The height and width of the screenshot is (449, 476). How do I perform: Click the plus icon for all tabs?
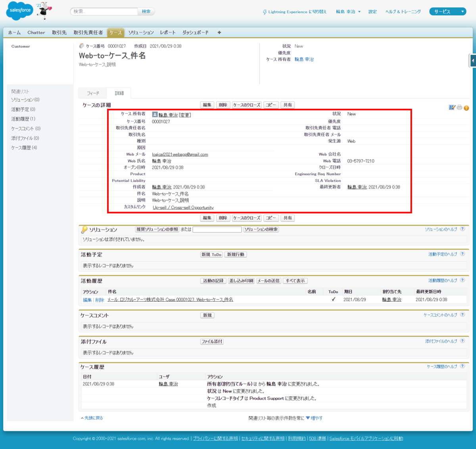point(219,33)
